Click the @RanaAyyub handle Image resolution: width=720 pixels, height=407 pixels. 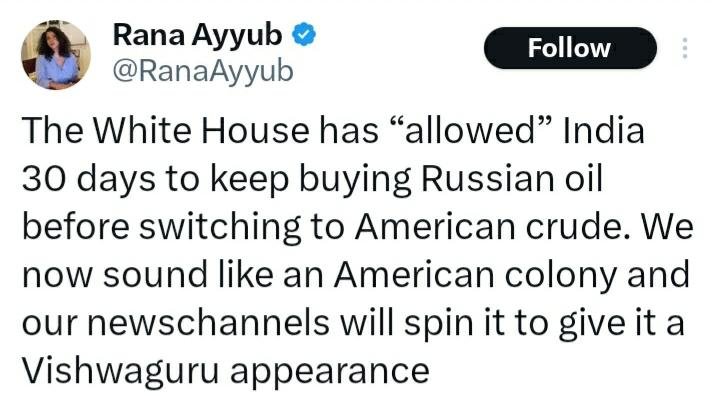(203, 72)
